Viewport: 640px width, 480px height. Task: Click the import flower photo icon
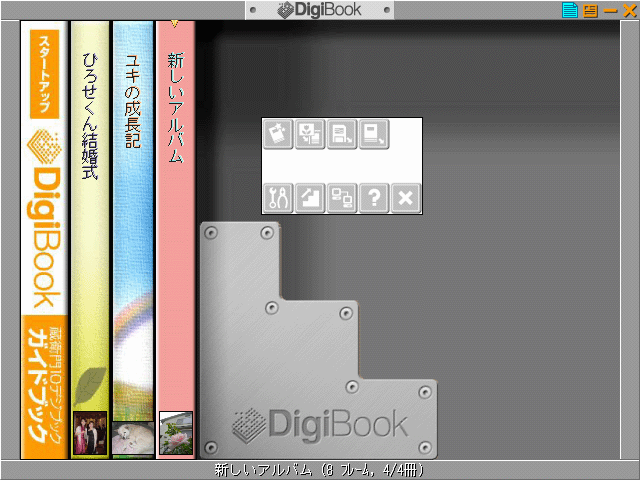pos(310,134)
